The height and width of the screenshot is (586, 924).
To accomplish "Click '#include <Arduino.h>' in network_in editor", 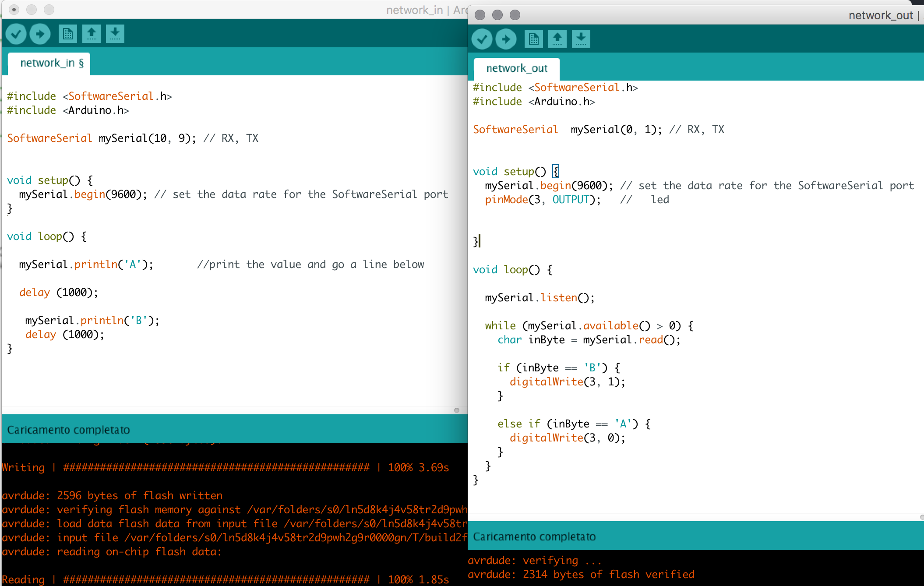I will coord(68,110).
